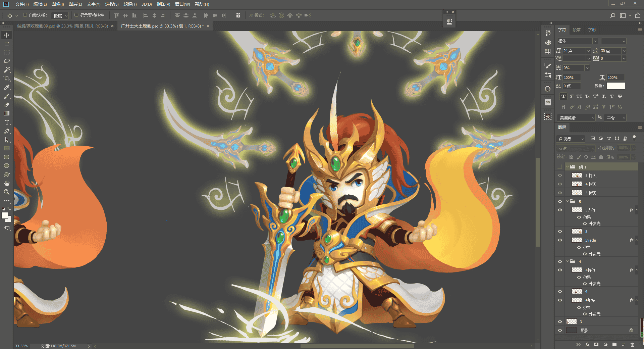Open the 楷体 font family dropdown

[595, 41]
